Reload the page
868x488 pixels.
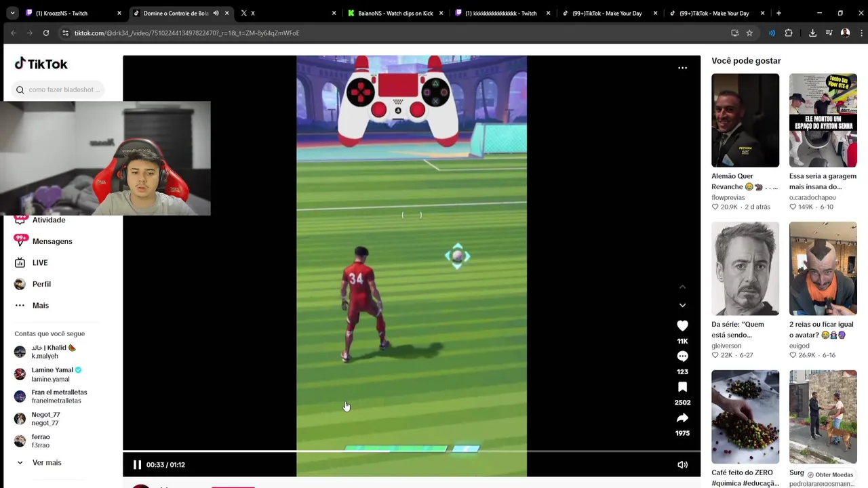click(x=46, y=33)
